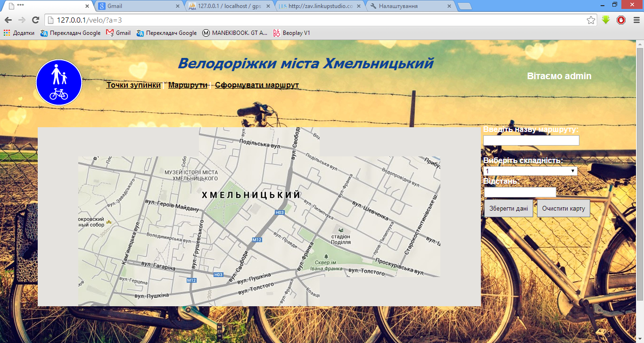
Task: Click the H03 road badge near Пилипчука
Action: (280, 213)
